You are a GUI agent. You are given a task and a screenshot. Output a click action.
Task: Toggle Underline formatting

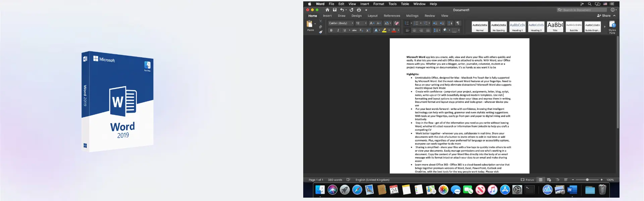(x=344, y=30)
